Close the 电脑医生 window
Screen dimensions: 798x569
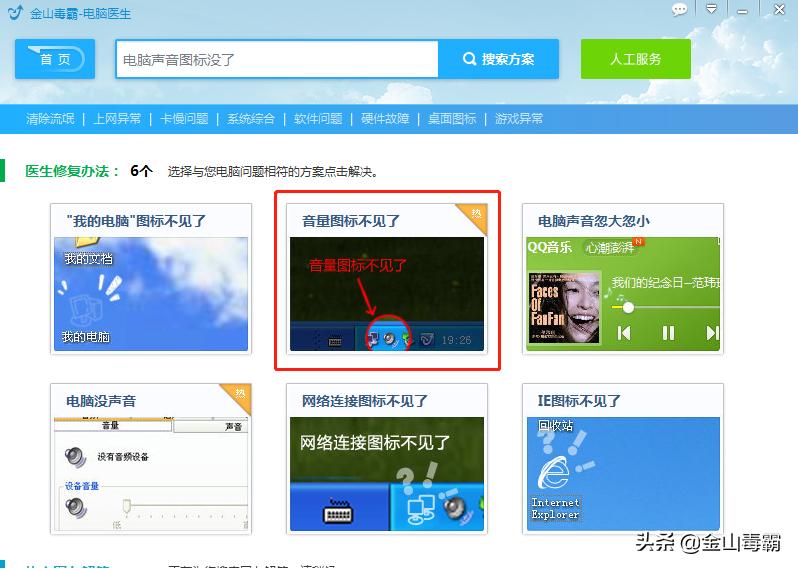[779, 9]
